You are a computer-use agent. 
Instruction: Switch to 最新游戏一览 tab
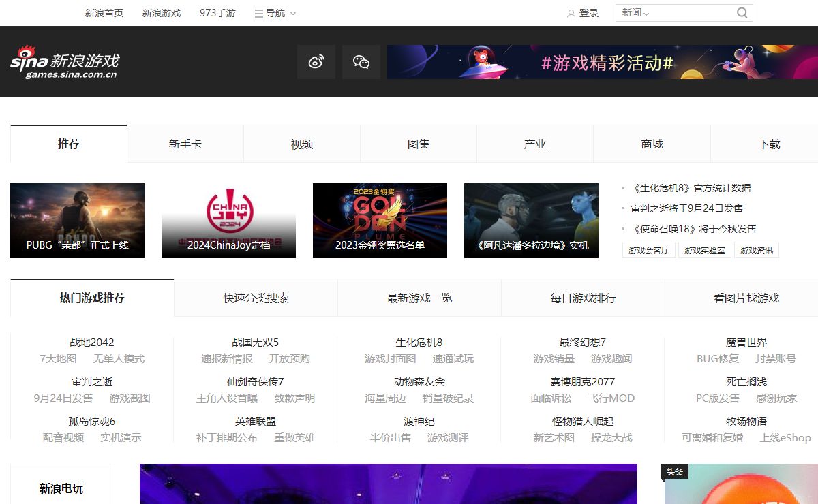coord(419,298)
